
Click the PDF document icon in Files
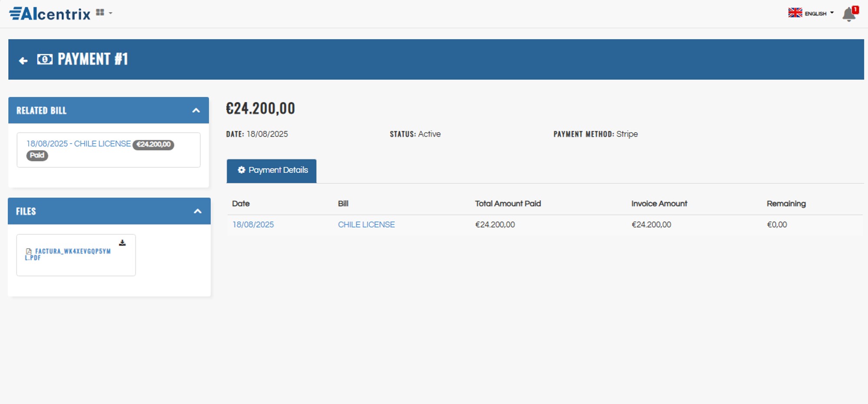point(29,251)
